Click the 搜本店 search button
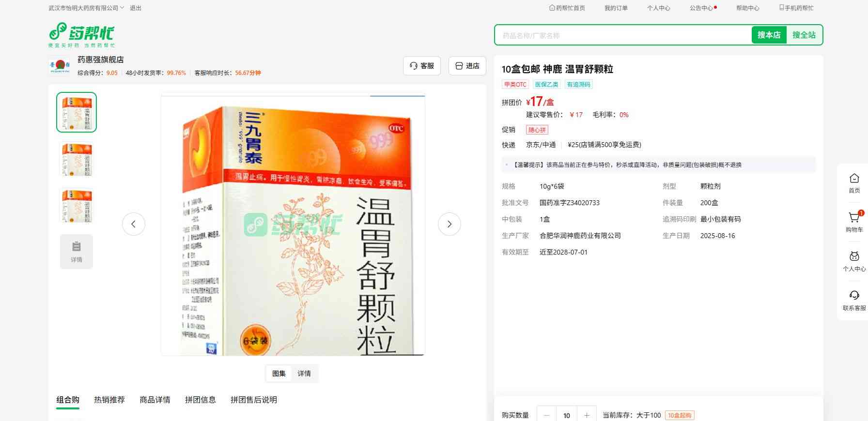The height and width of the screenshot is (421, 868). (769, 35)
